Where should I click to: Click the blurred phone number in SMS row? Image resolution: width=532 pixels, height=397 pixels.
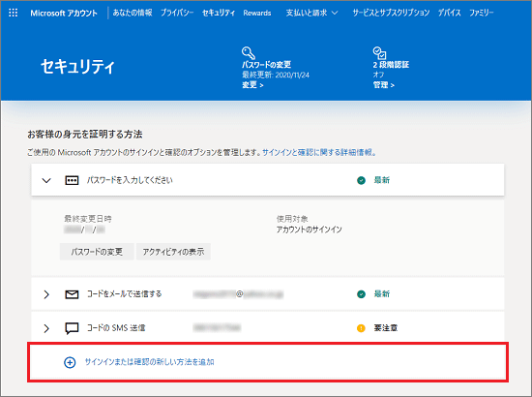(217, 328)
